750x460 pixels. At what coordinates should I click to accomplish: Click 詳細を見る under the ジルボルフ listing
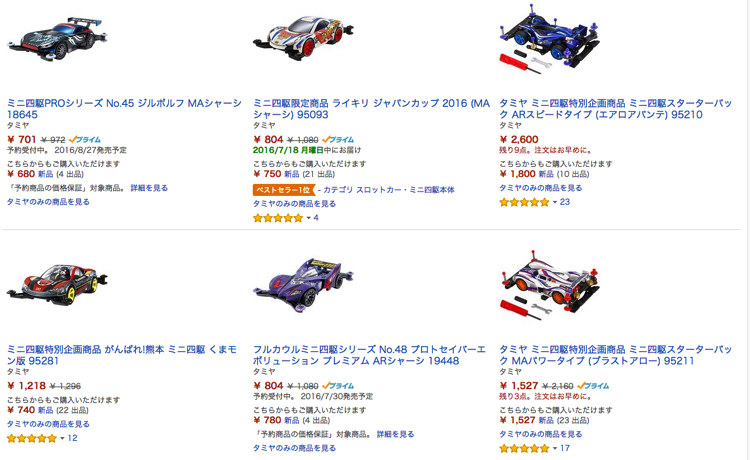coord(149,188)
